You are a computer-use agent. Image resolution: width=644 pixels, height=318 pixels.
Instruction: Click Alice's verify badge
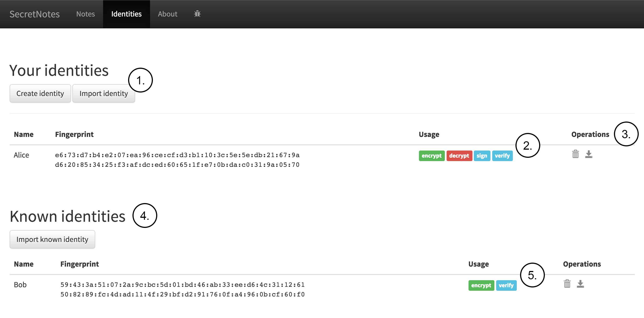502,156
